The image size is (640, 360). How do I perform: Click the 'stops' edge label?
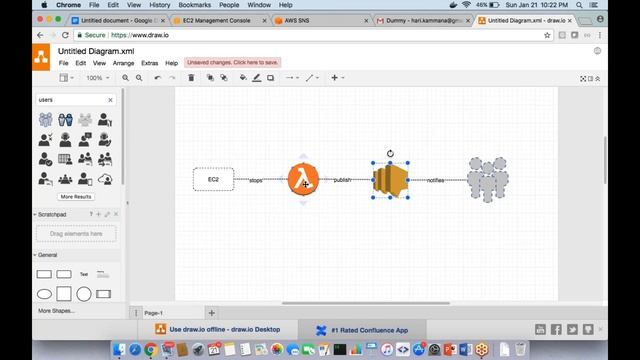256,180
